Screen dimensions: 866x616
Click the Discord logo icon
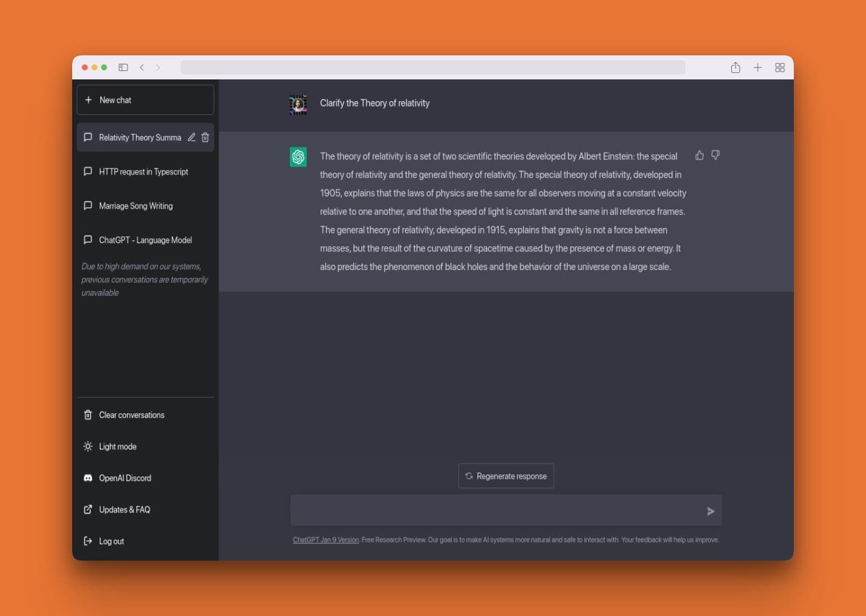click(x=88, y=478)
